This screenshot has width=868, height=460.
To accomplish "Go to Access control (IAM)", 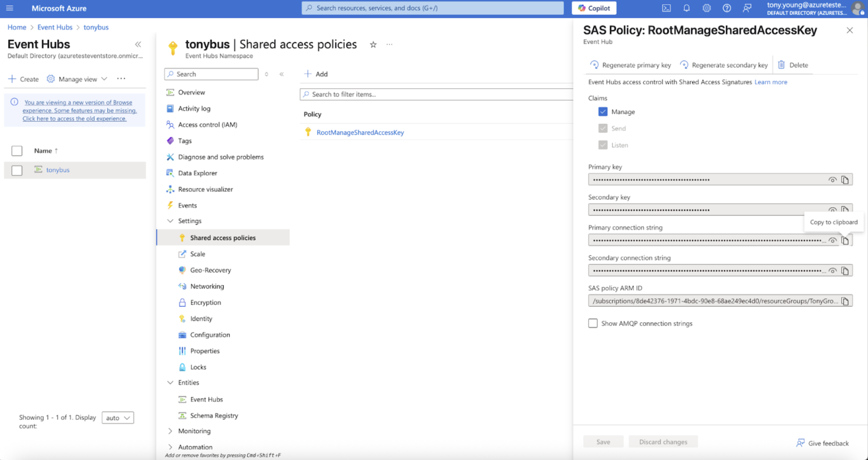I will [x=207, y=124].
